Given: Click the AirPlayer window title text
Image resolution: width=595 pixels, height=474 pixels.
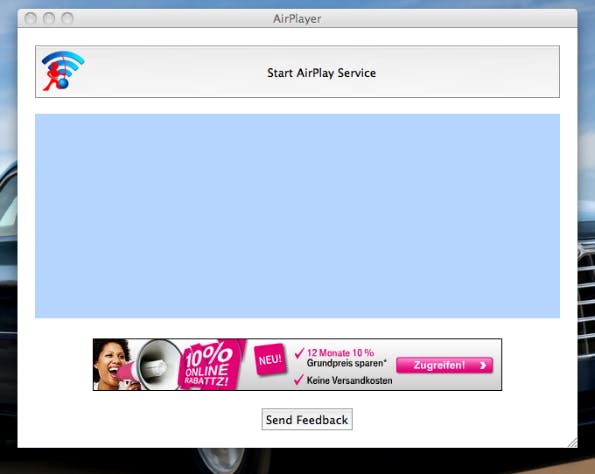Looking at the screenshot, I should point(297,19).
